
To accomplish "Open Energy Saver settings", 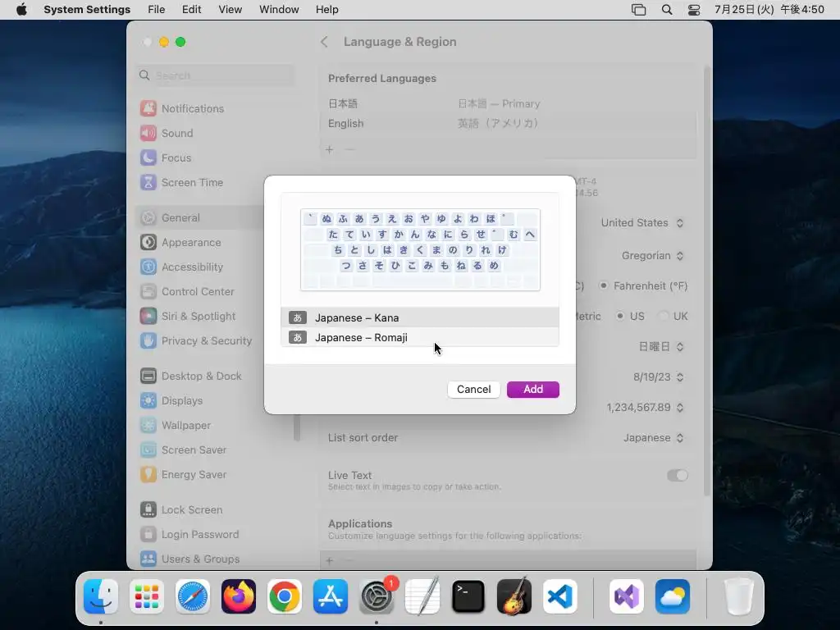I will pyautogui.click(x=194, y=475).
